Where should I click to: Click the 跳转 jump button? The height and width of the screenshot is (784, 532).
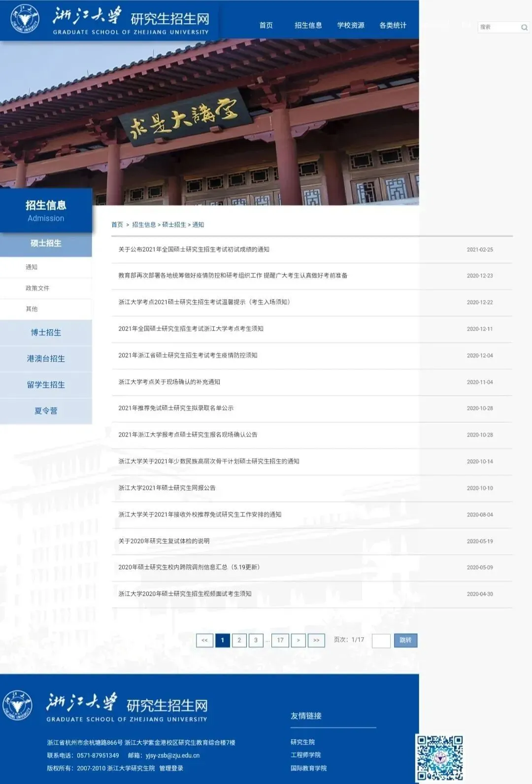tap(405, 640)
